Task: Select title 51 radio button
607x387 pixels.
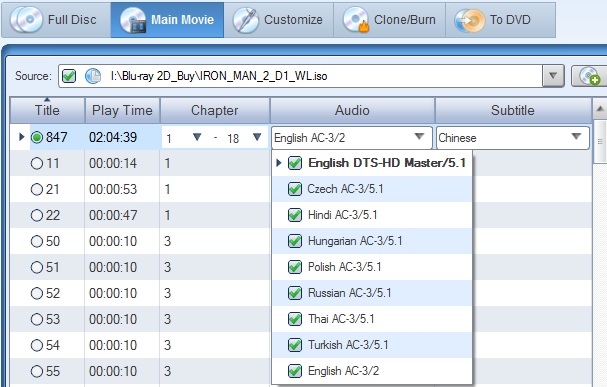Action: pos(37,267)
